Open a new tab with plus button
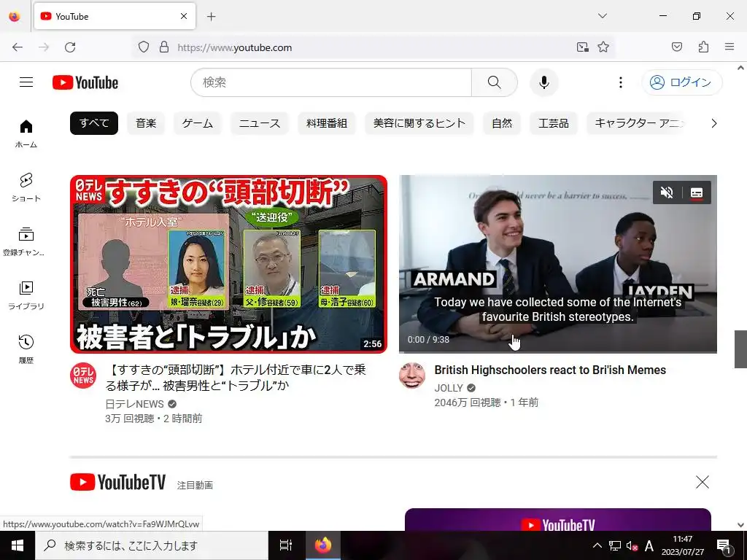The image size is (747, 560). [211, 17]
